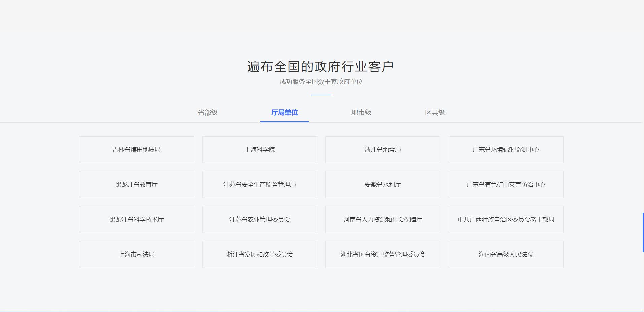The height and width of the screenshot is (312, 644).
Task: Click the 上海市司法局 card
Action: (x=137, y=255)
